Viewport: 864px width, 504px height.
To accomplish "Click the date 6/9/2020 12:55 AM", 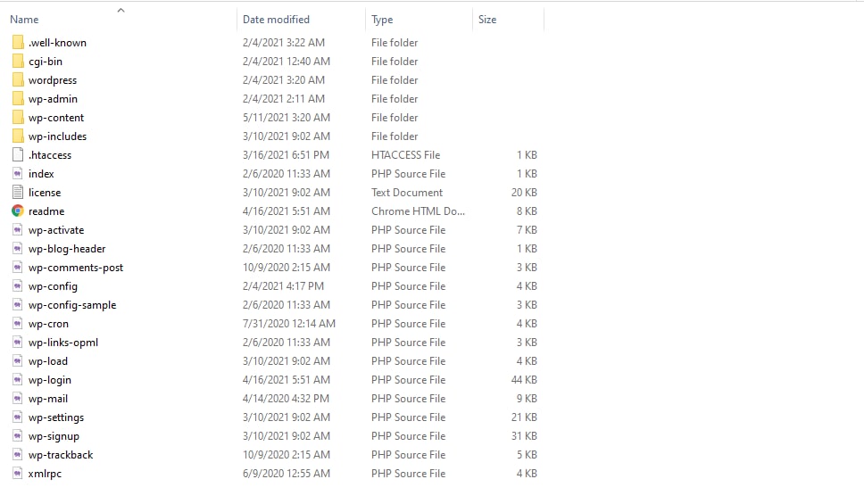I will 286,474.
